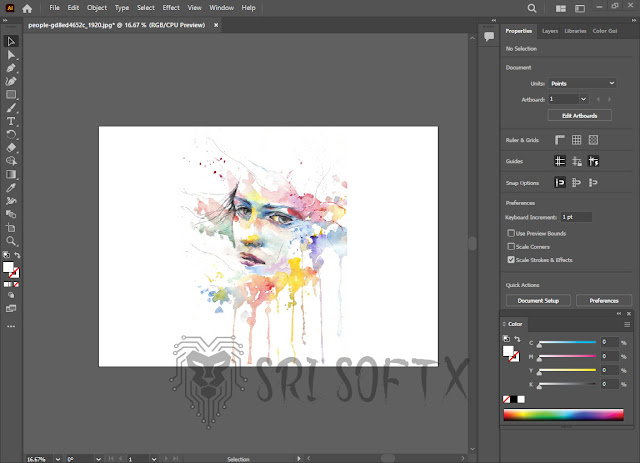This screenshot has height=463, width=640.
Task: Show rulers icon in Ruler & Grids
Action: point(560,140)
